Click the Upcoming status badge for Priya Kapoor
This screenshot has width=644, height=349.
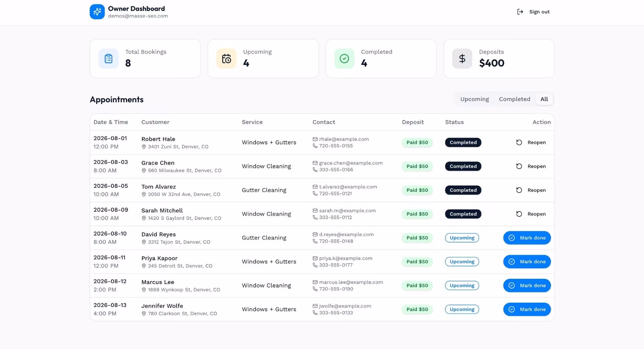pyautogui.click(x=462, y=261)
